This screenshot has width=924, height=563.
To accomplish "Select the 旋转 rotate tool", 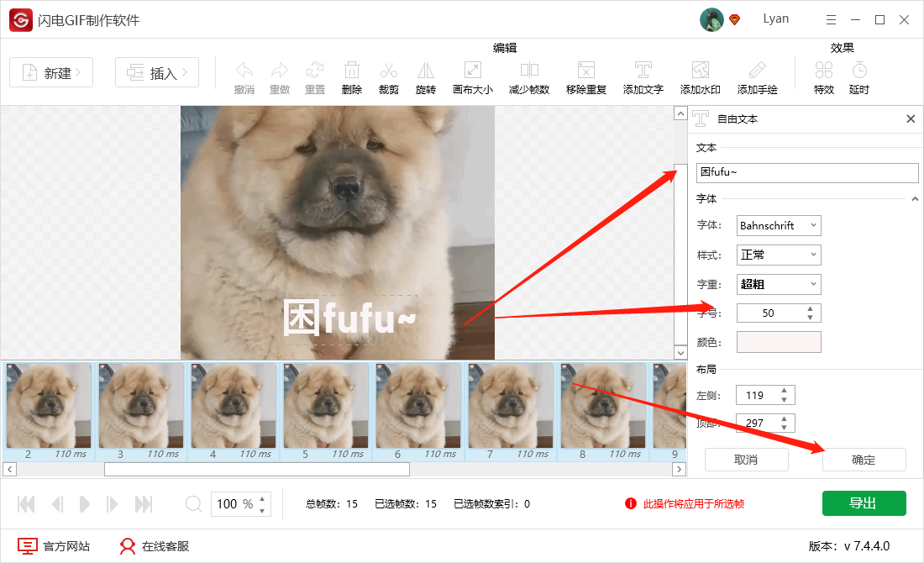I will [x=425, y=76].
